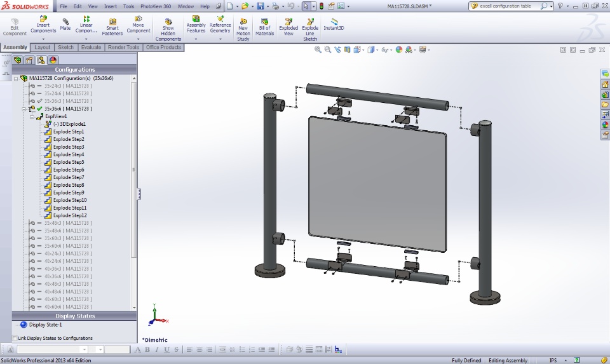Image resolution: width=610 pixels, height=364 pixels.
Task: Collapse MA115728 Configuration(s) tree root
Action: [16, 78]
